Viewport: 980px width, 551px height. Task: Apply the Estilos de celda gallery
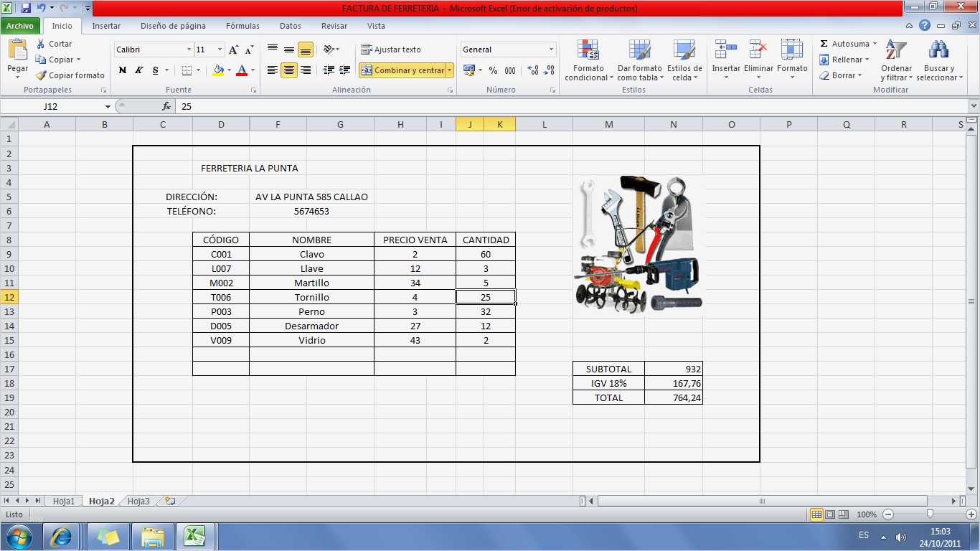(685, 61)
